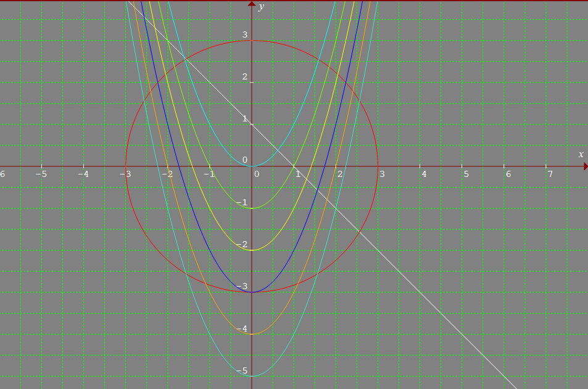The image size is (588, 389).
Task: Click the red circle at its top point
Action: pyautogui.click(x=252, y=40)
